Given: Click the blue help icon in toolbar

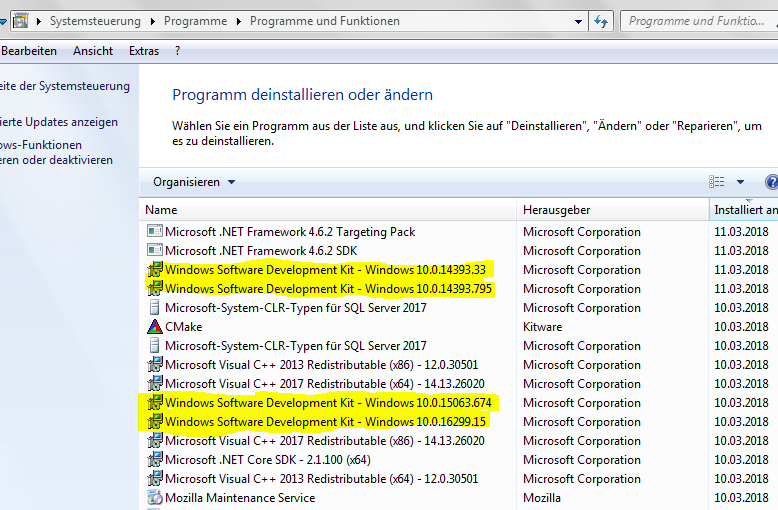Looking at the screenshot, I should [772, 182].
